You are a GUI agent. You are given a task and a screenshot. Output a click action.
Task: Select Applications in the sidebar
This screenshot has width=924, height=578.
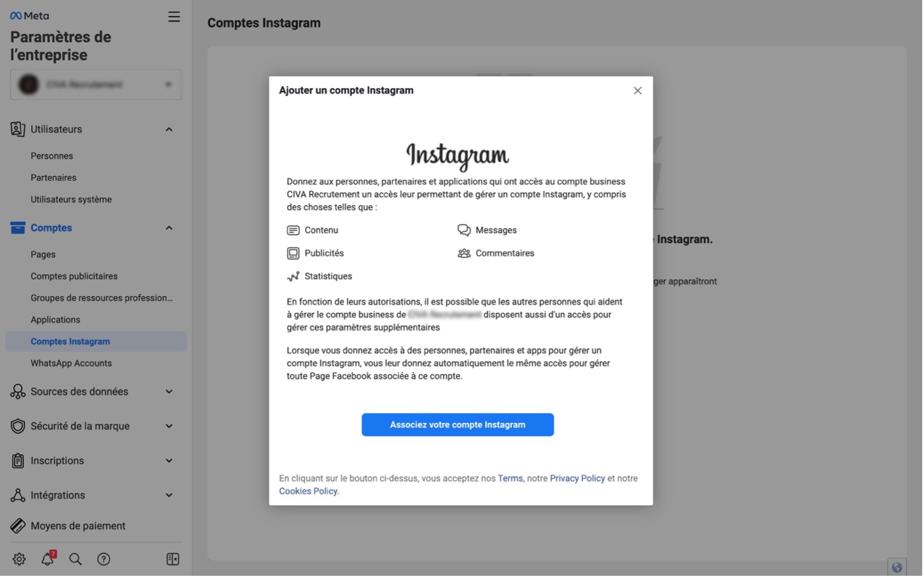pos(55,320)
